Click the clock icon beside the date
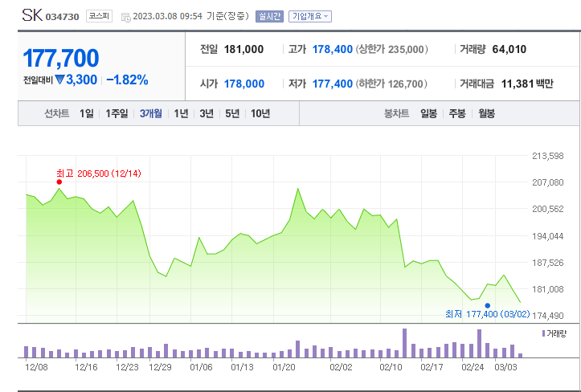The width and height of the screenshot is (581, 392). [x=125, y=17]
